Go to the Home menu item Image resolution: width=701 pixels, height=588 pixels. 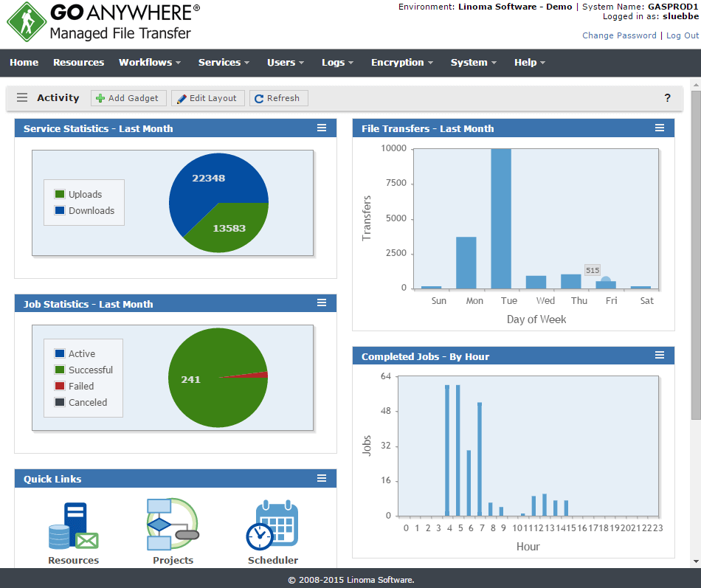(x=24, y=63)
